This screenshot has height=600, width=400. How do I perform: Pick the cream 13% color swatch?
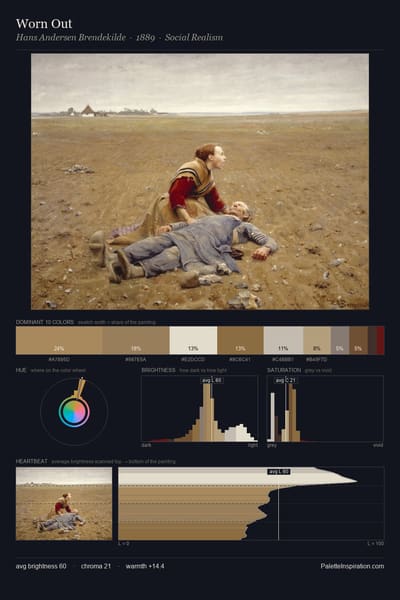click(x=193, y=341)
